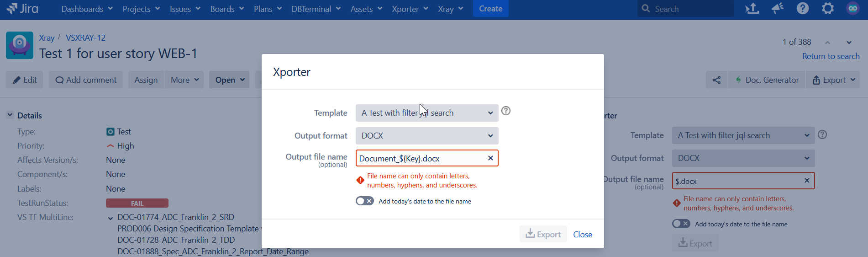The height and width of the screenshot is (257, 868).
Task: Click the top Search field
Action: (x=685, y=9)
